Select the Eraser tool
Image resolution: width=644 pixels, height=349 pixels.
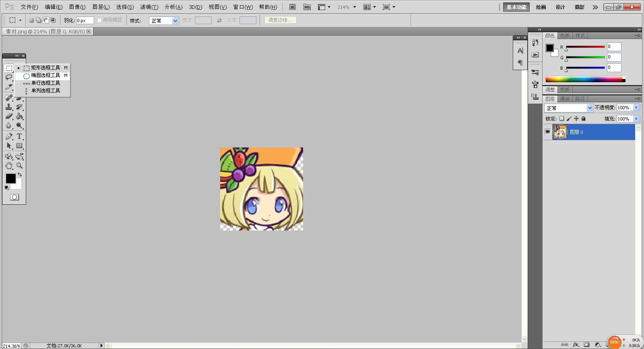coord(9,116)
